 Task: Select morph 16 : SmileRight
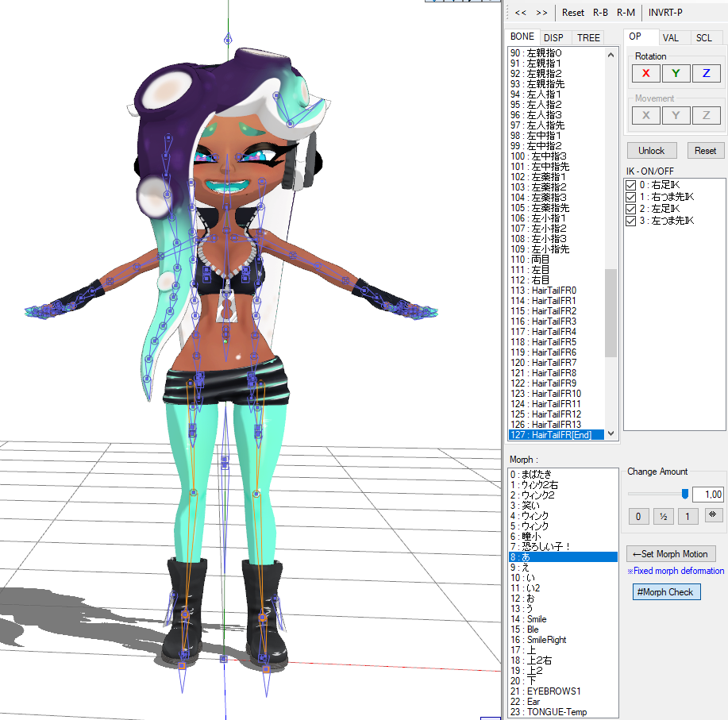click(x=563, y=640)
